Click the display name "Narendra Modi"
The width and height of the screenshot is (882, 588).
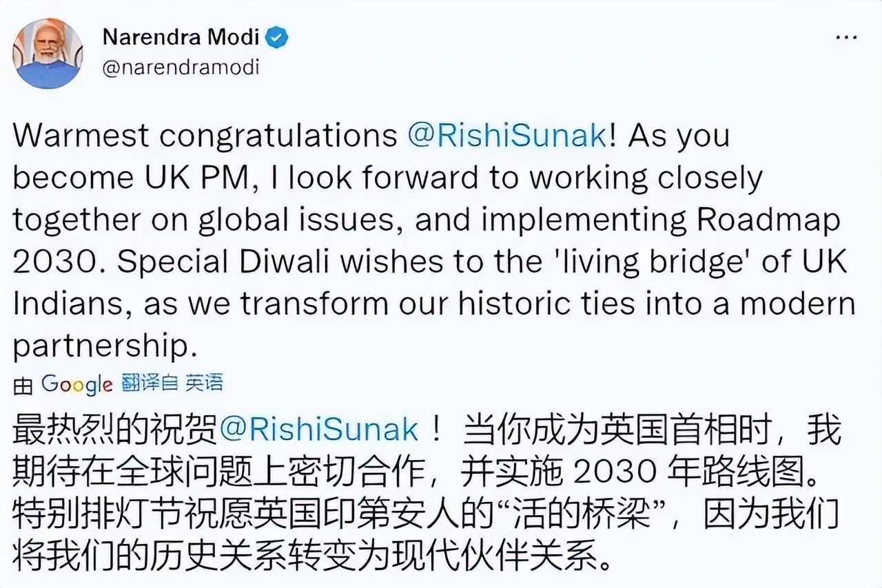click(x=181, y=38)
